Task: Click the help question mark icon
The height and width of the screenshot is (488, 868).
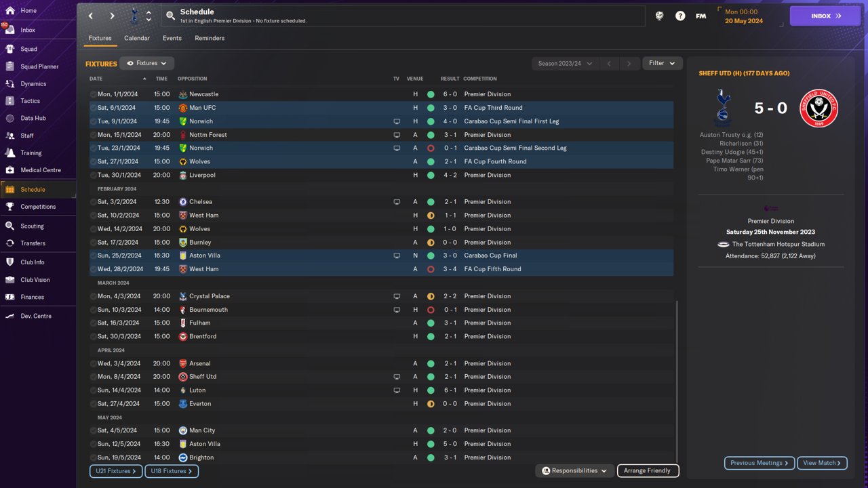Action: pos(680,16)
